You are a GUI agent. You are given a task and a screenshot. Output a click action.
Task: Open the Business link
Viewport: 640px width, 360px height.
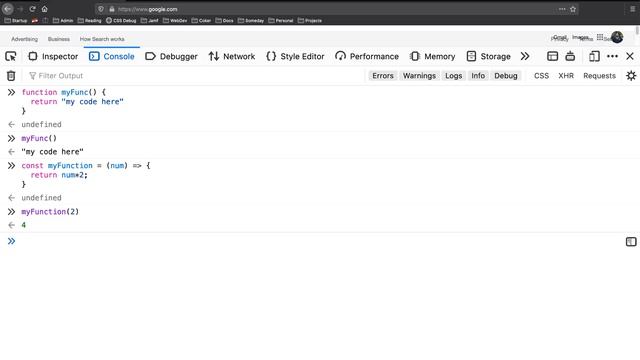pyautogui.click(x=59, y=39)
